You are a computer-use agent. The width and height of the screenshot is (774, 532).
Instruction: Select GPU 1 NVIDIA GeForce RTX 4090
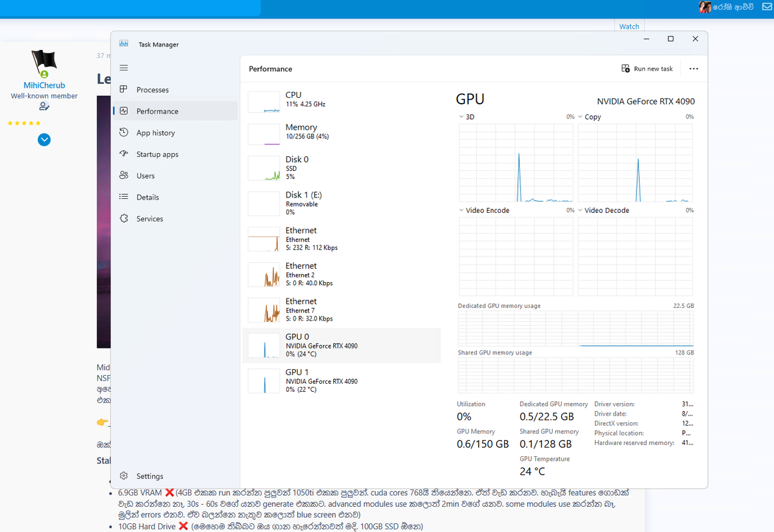(x=342, y=381)
